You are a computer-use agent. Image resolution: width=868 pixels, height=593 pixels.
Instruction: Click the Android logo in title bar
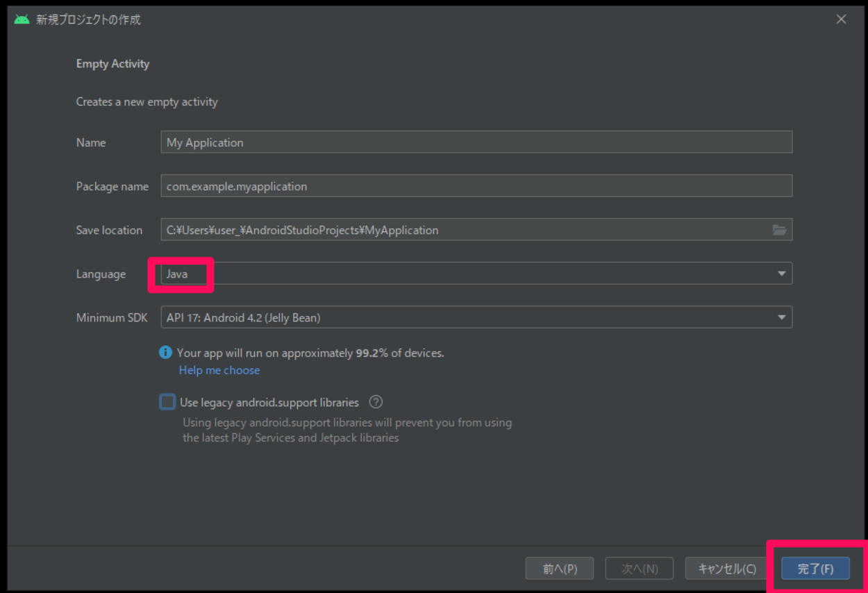pyautogui.click(x=22, y=19)
